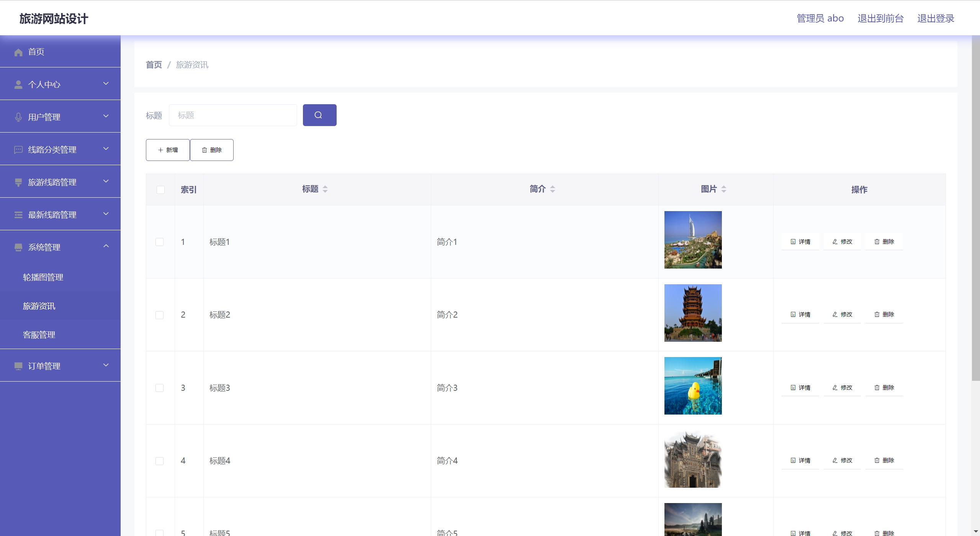Expand the 个人中心 menu chevron
The height and width of the screenshot is (536, 980).
click(x=106, y=84)
